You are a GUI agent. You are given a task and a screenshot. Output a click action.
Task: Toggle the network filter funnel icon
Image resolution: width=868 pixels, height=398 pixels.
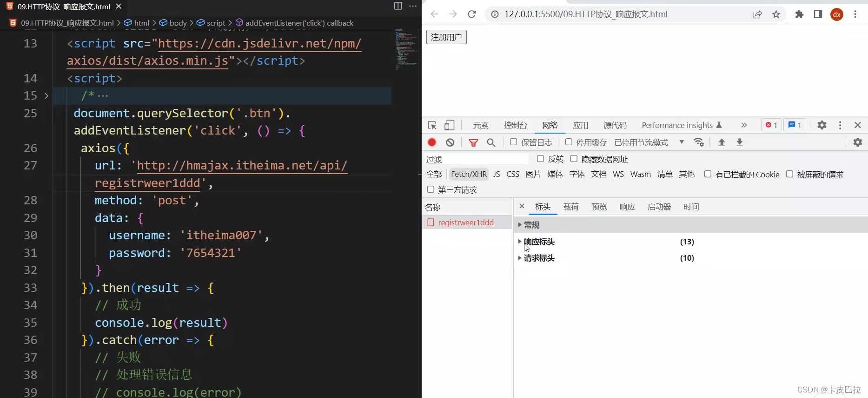473,142
